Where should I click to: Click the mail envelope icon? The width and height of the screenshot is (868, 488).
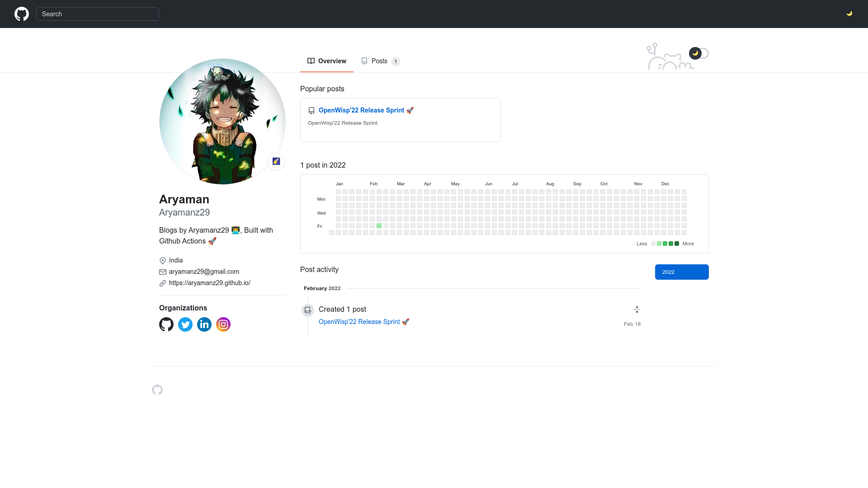pyautogui.click(x=163, y=272)
